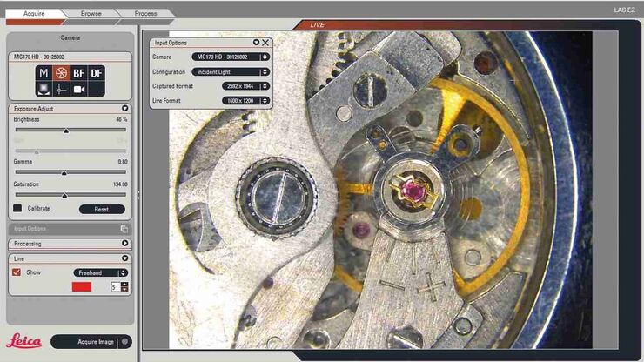Collapse the Input Options panel arrow
The height and width of the screenshot is (362, 644).
pyautogui.click(x=256, y=43)
